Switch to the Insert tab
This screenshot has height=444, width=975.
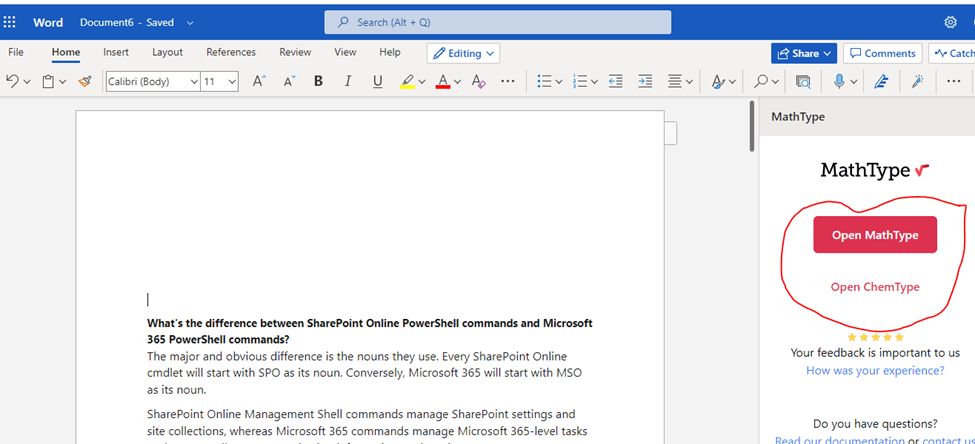116,52
